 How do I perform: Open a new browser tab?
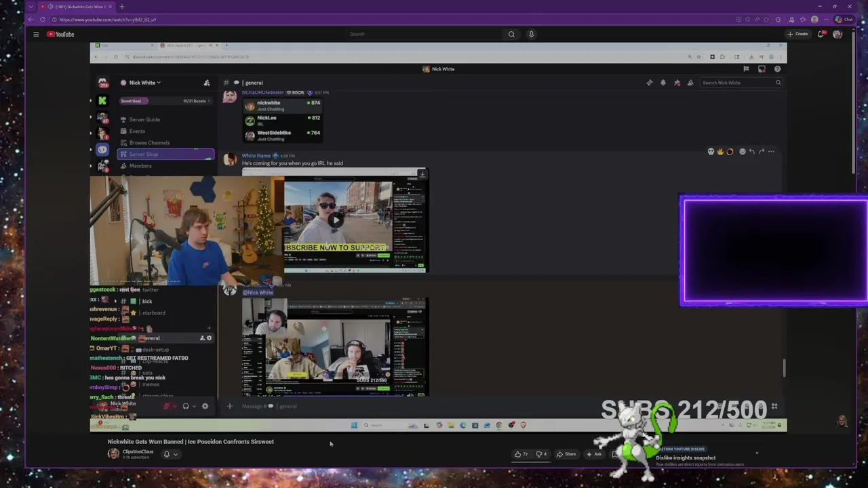click(122, 7)
